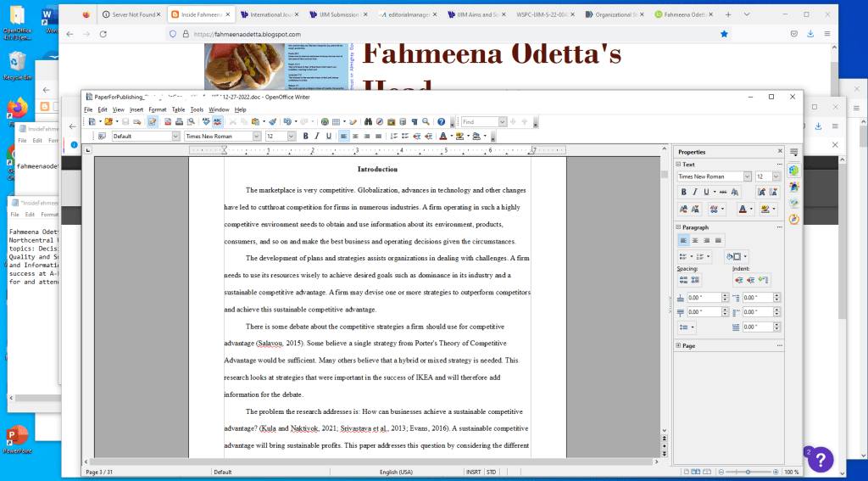The image size is (868, 481).
Task: Open the Tools menu in Writer
Action: 197,109
